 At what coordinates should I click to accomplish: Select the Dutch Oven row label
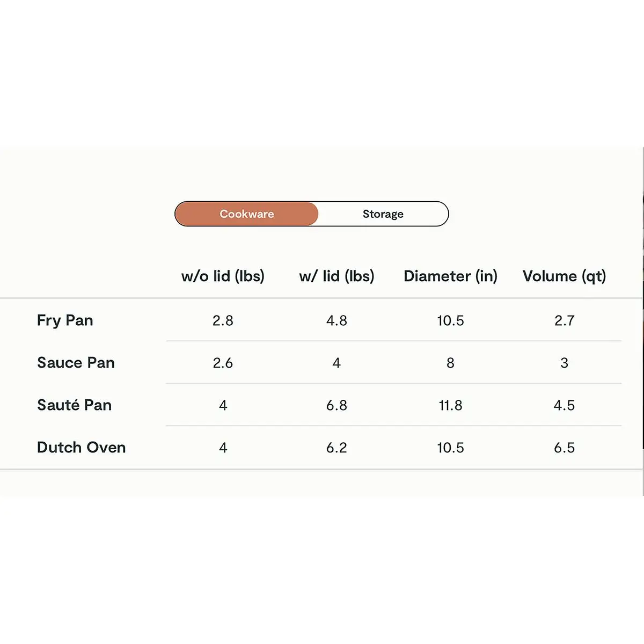click(81, 448)
